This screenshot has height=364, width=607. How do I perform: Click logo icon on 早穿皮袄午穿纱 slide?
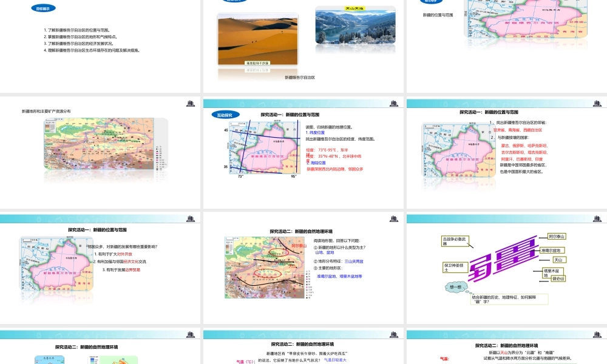click(394, 334)
